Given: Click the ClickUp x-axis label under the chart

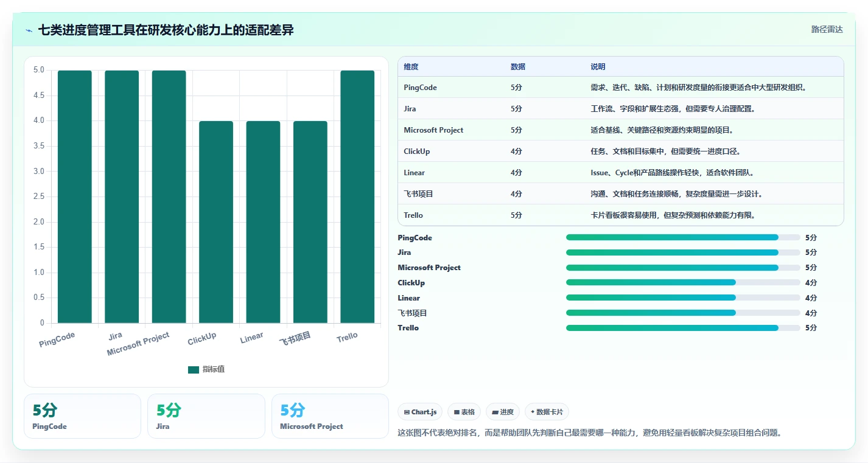Looking at the screenshot, I should point(202,339).
